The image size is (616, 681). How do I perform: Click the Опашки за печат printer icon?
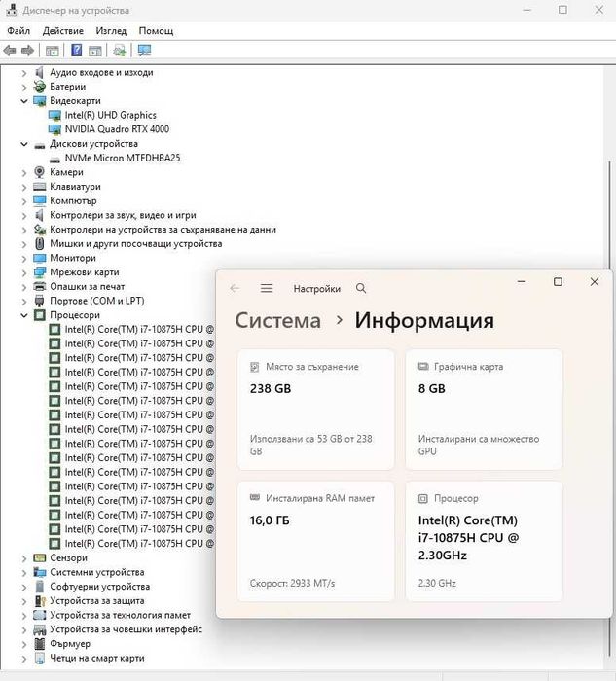[40, 286]
